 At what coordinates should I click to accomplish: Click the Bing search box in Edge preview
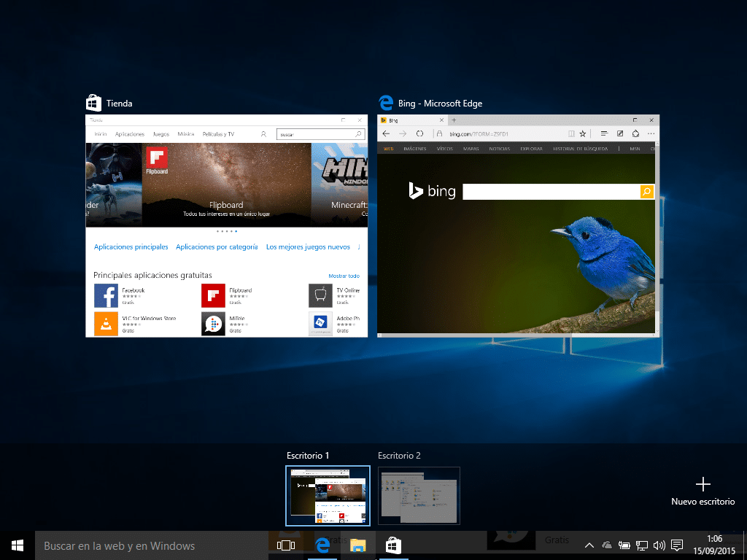[551, 192]
